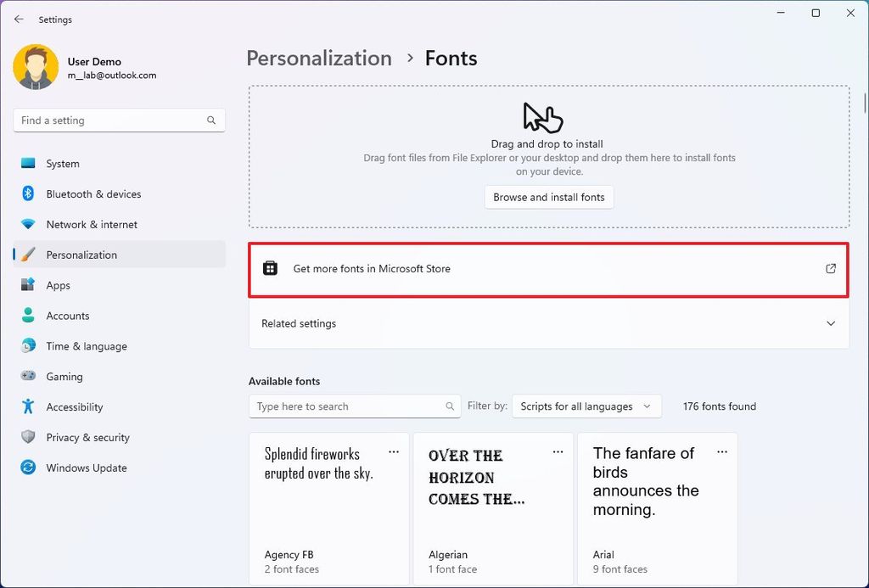The height and width of the screenshot is (588, 869).
Task: Click the external link arrow on Store row
Action: point(830,267)
